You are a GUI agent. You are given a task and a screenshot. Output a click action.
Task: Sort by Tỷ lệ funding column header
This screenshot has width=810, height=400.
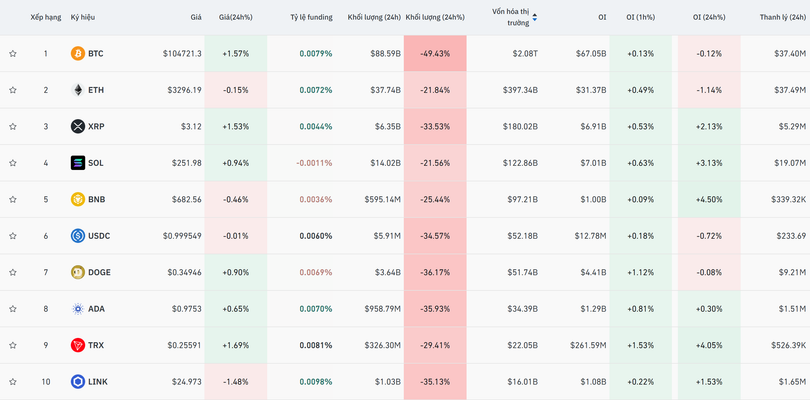click(311, 17)
